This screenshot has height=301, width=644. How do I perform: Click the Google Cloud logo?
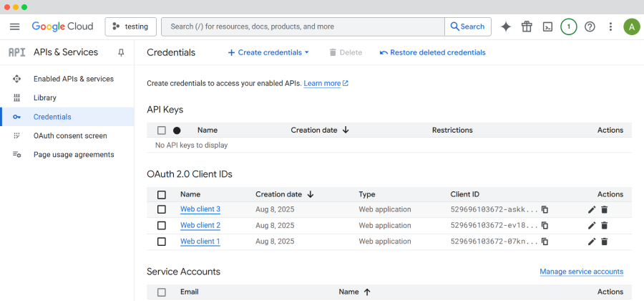(62, 27)
